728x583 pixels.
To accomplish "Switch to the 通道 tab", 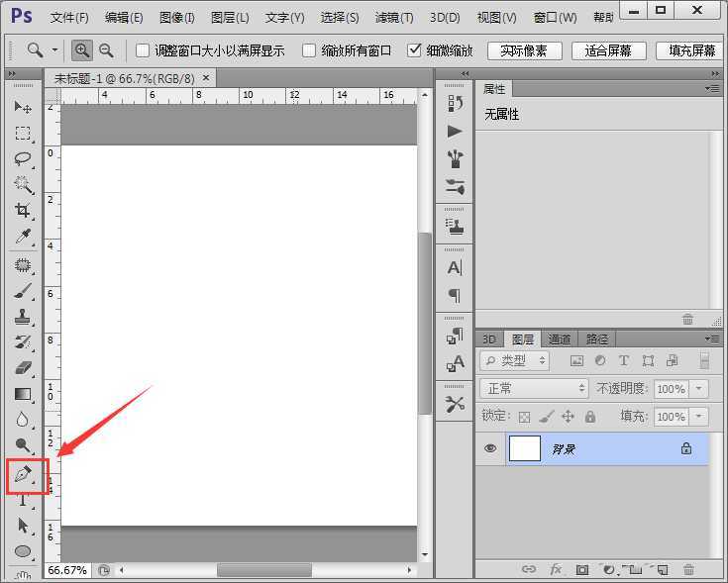I will (x=560, y=339).
